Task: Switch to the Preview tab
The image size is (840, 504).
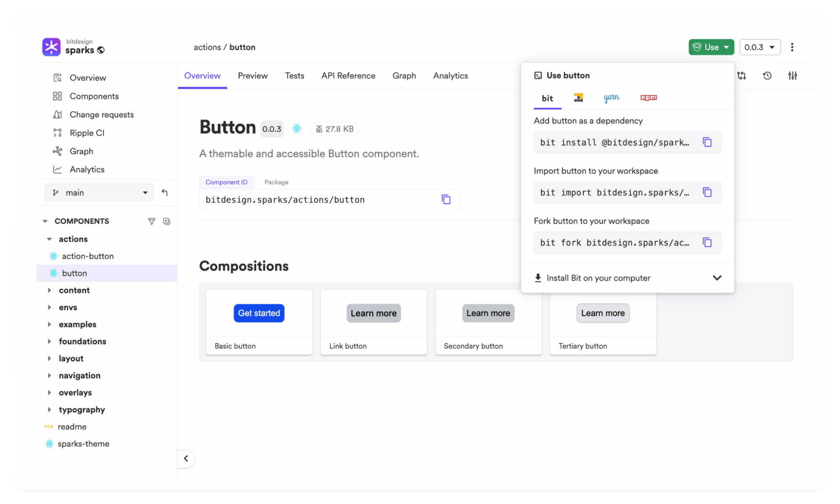Action: click(253, 76)
